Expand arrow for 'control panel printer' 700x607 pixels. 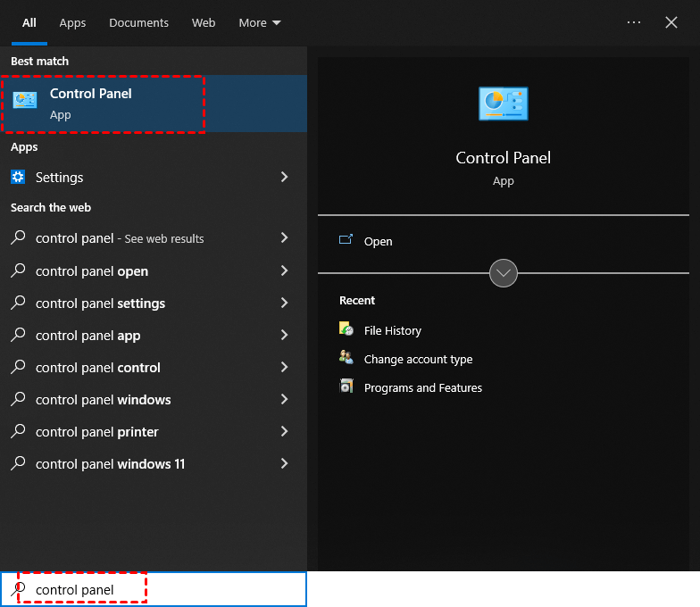click(284, 431)
